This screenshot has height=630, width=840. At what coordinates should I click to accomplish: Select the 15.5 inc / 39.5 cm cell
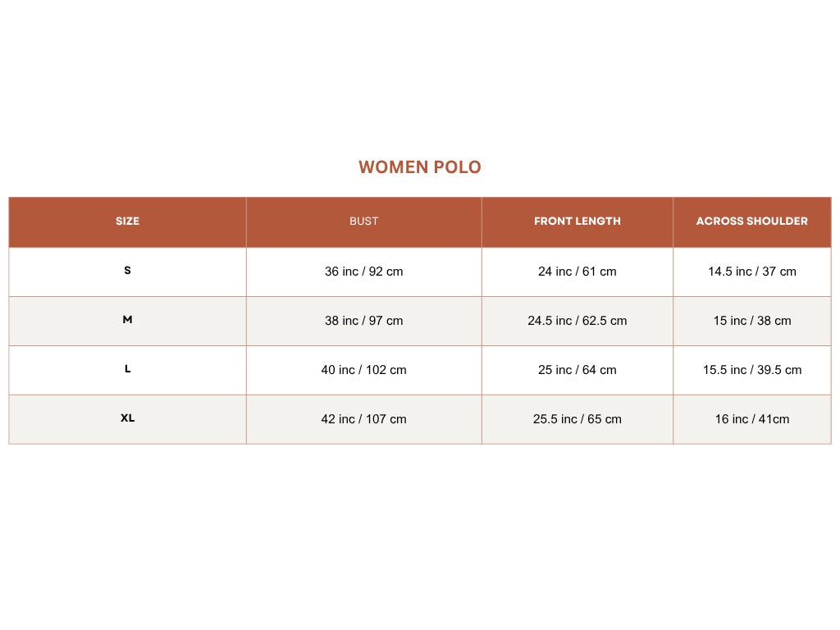(x=751, y=370)
